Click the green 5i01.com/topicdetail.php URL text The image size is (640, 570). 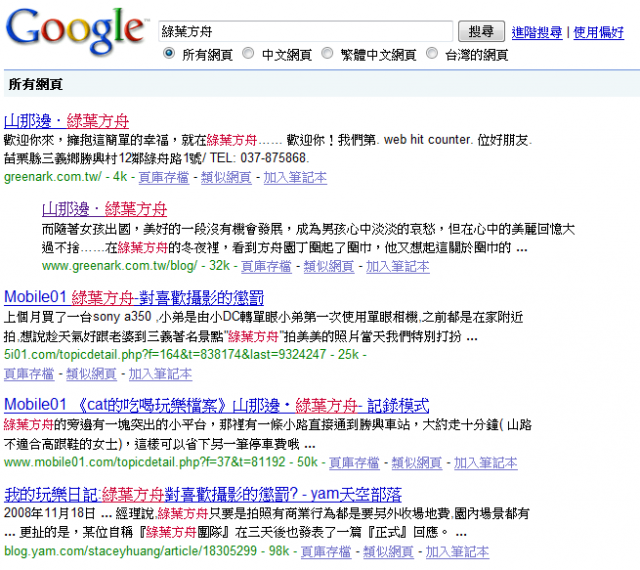coord(165,354)
